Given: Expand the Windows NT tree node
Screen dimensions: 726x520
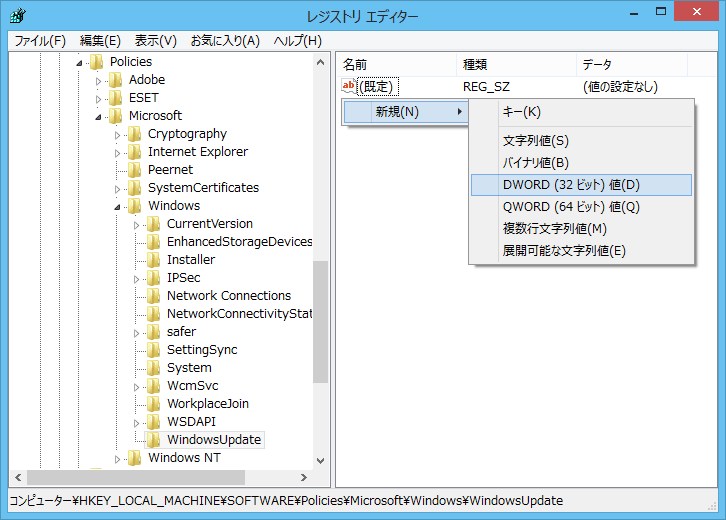Looking at the screenshot, I should pyautogui.click(x=117, y=459).
